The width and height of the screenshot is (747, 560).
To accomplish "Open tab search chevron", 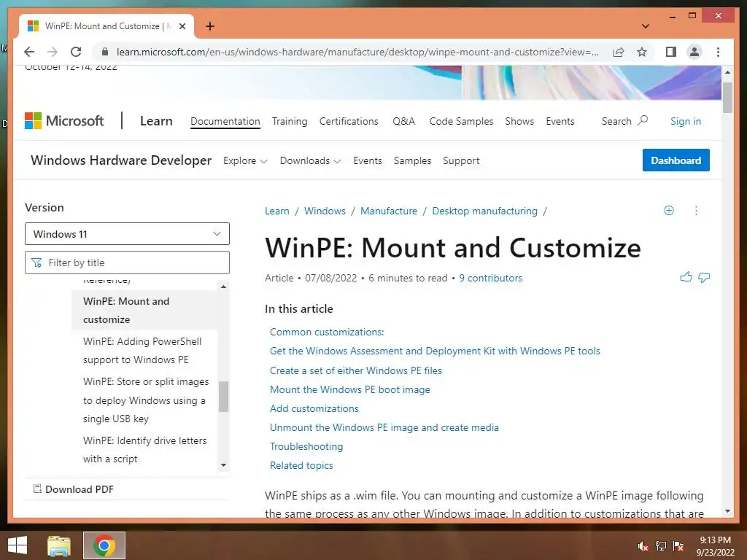I will (x=646, y=26).
